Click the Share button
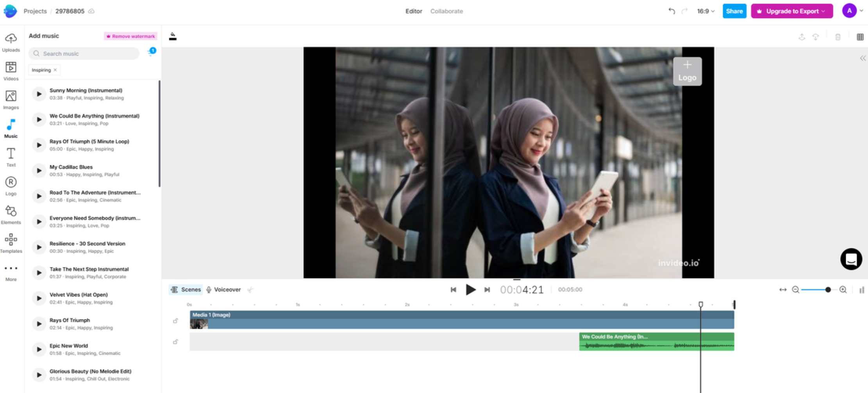 point(734,11)
